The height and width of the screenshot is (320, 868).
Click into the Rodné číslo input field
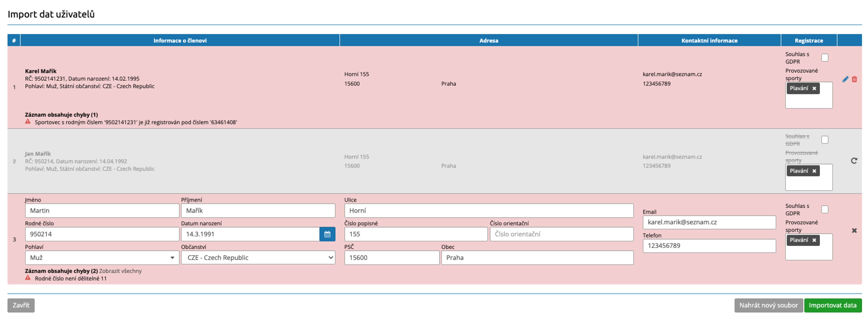pos(102,234)
